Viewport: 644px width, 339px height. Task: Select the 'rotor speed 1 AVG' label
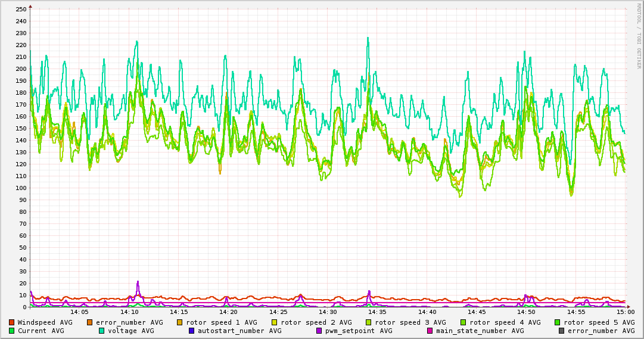(222, 322)
